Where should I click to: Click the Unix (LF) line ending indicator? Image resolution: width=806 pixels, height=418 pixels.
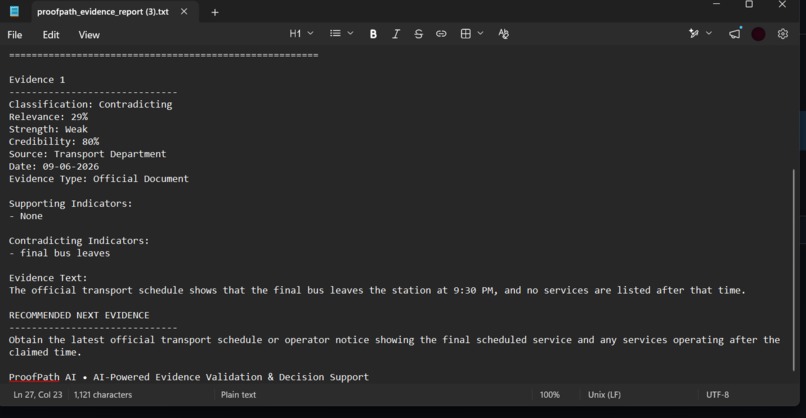(x=604, y=395)
